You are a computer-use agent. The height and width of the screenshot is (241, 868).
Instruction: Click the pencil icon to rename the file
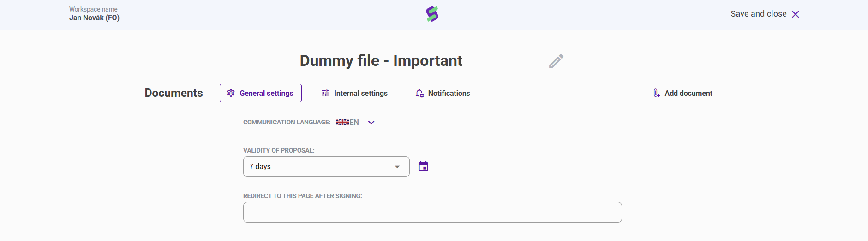556,61
